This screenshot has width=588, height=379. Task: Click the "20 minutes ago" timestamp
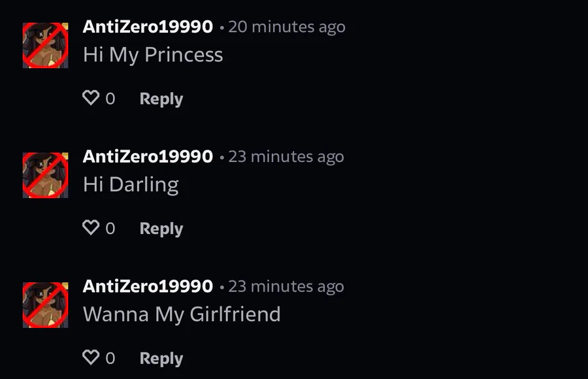point(287,27)
